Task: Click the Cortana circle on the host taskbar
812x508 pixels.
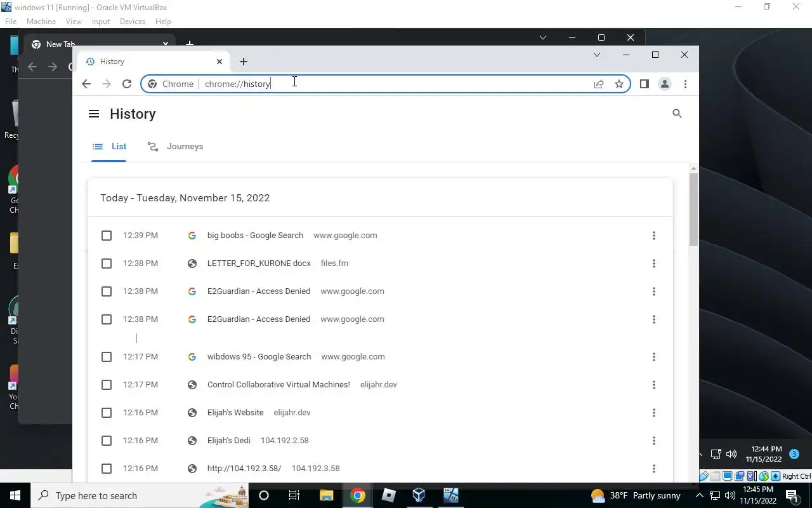Action: 264,495
